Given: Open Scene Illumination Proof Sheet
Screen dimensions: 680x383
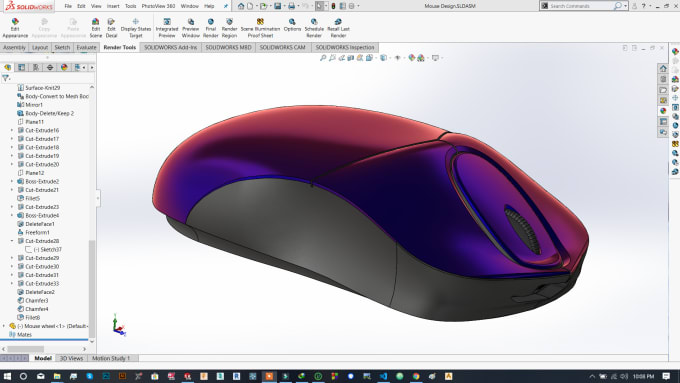Looking at the screenshot, I should (x=260, y=28).
